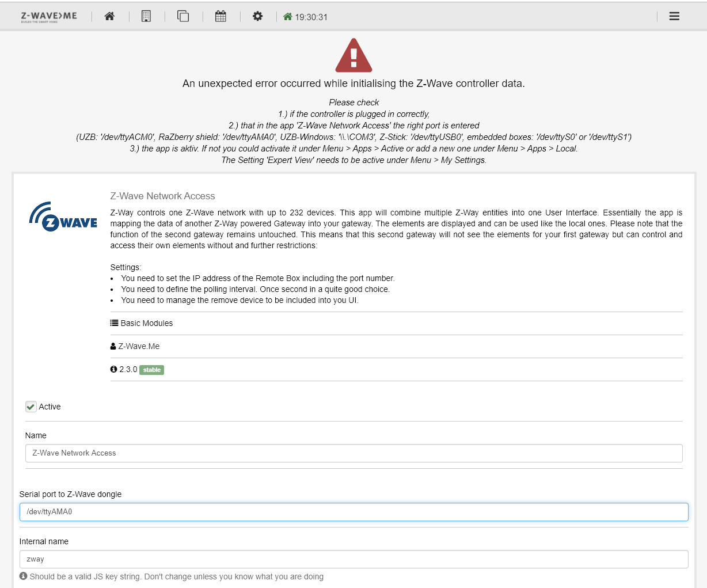Viewport: 707px width, 588px height.
Task: Click the info icon below Internal name
Action: (23, 576)
